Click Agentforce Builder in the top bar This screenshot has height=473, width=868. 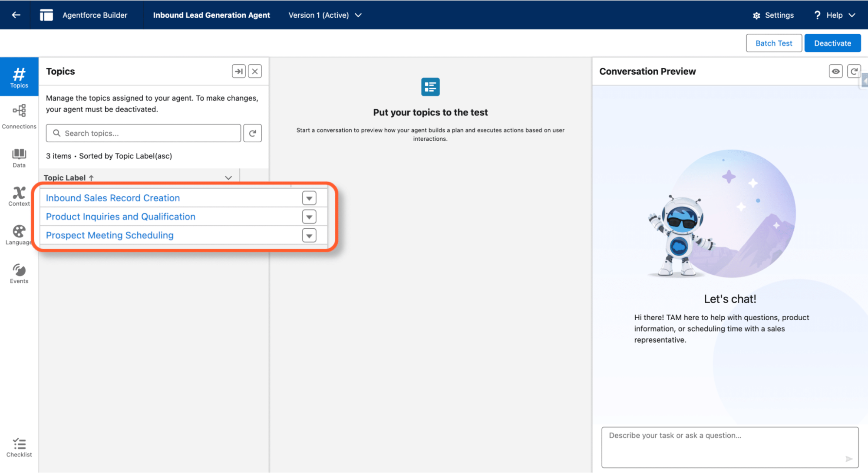coord(95,15)
